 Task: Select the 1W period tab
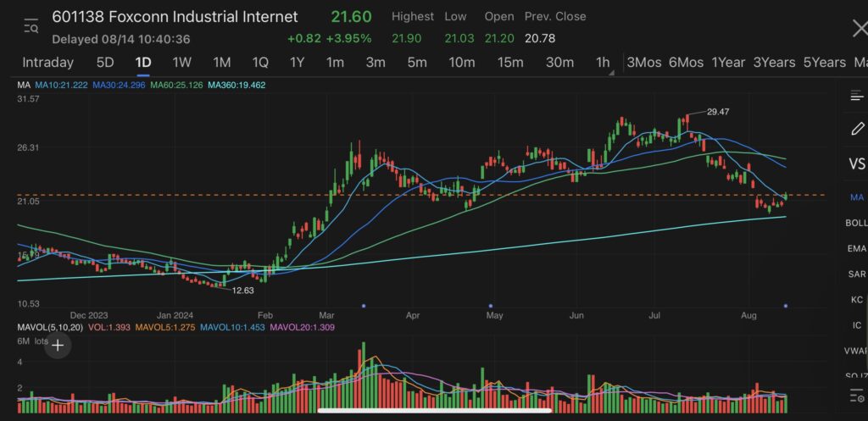click(x=182, y=63)
